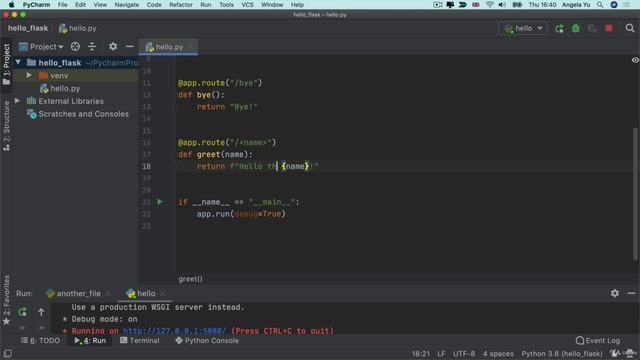
Task: Open the VCS menu
Action: pos(247,5)
